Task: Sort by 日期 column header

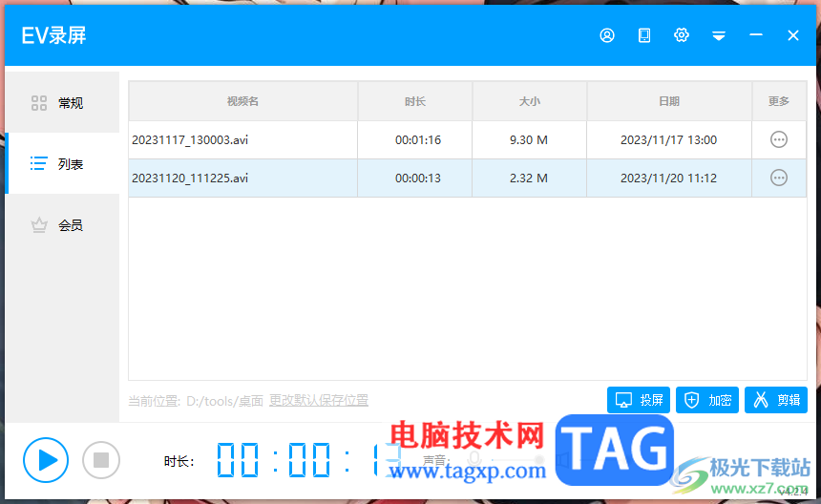Action: click(x=669, y=101)
